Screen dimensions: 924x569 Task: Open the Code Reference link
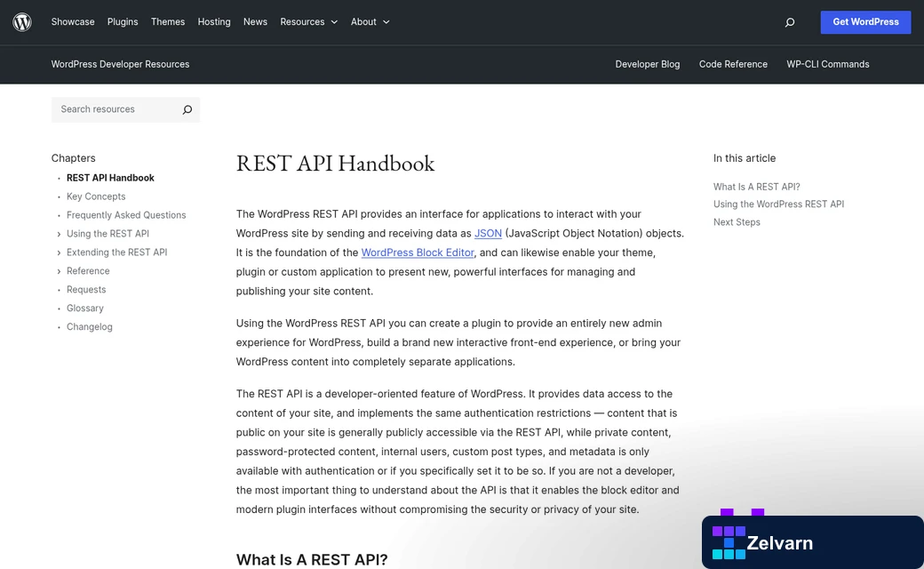click(x=733, y=64)
